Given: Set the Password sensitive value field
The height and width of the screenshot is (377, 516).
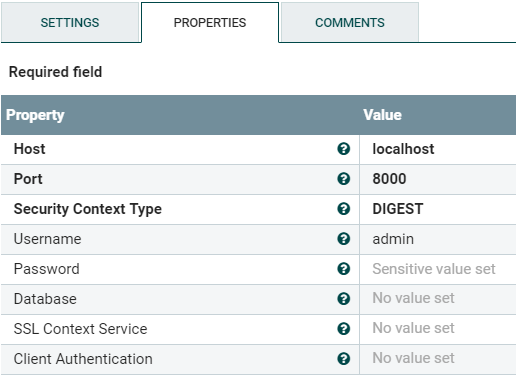Looking at the screenshot, I should [438, 269].
